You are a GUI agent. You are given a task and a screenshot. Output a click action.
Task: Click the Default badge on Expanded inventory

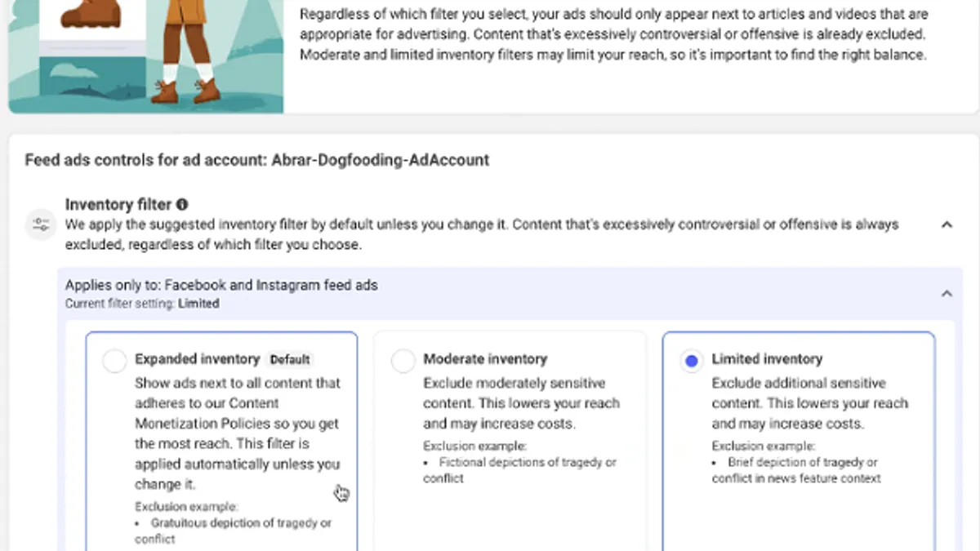coord(290,359)
